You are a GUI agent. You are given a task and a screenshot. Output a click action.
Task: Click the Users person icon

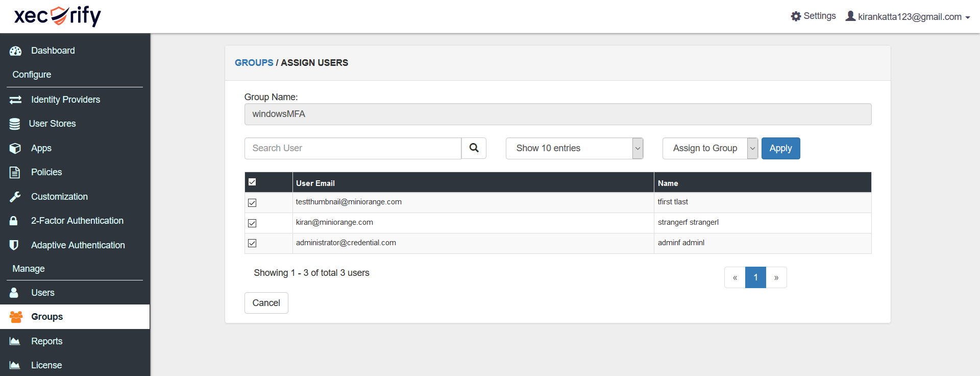click(x=14, y=293)
